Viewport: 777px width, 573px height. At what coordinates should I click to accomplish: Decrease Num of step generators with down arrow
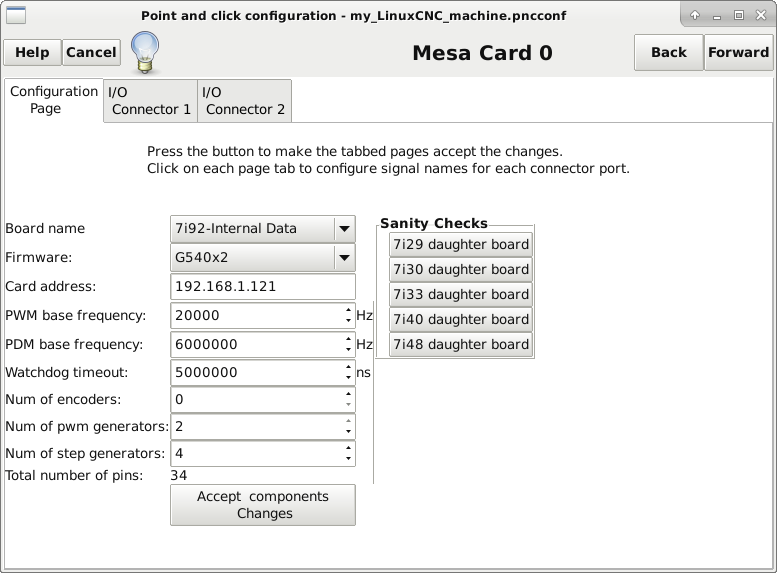(x=348, y=458)
